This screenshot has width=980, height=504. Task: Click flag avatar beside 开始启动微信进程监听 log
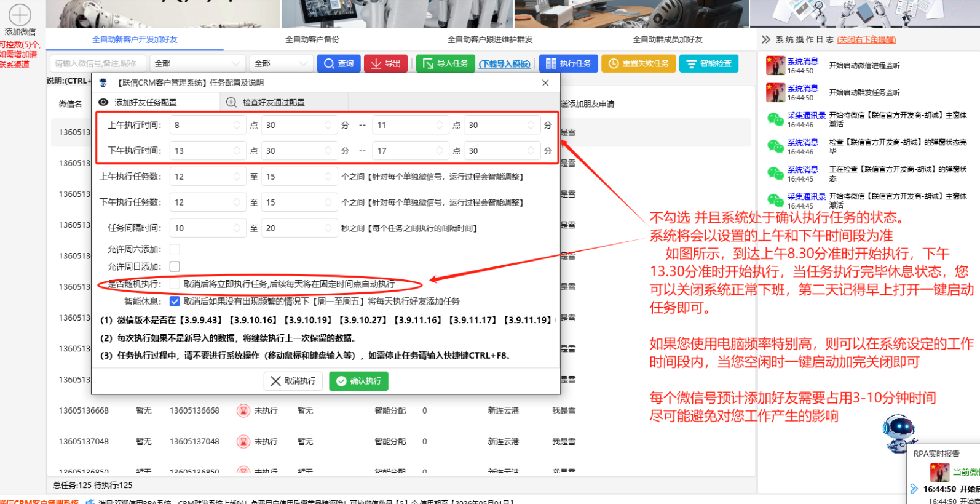(775, 66)
